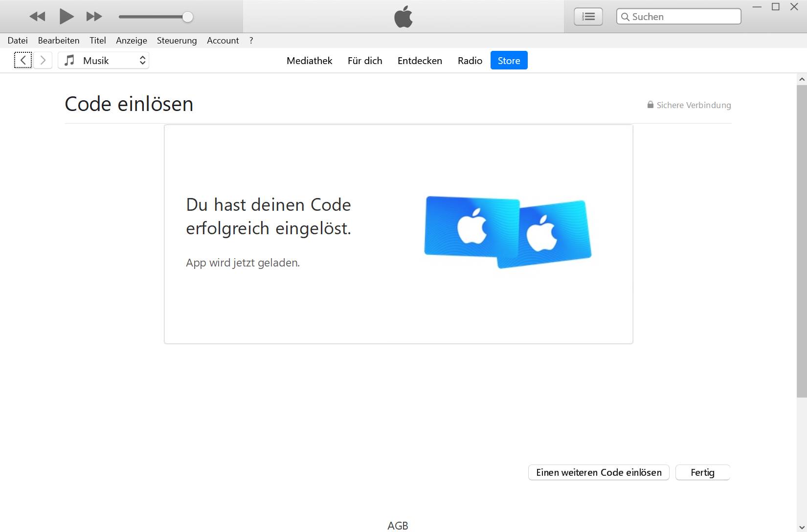
Task: Click the Apple logo in the header
Action: 403,17
